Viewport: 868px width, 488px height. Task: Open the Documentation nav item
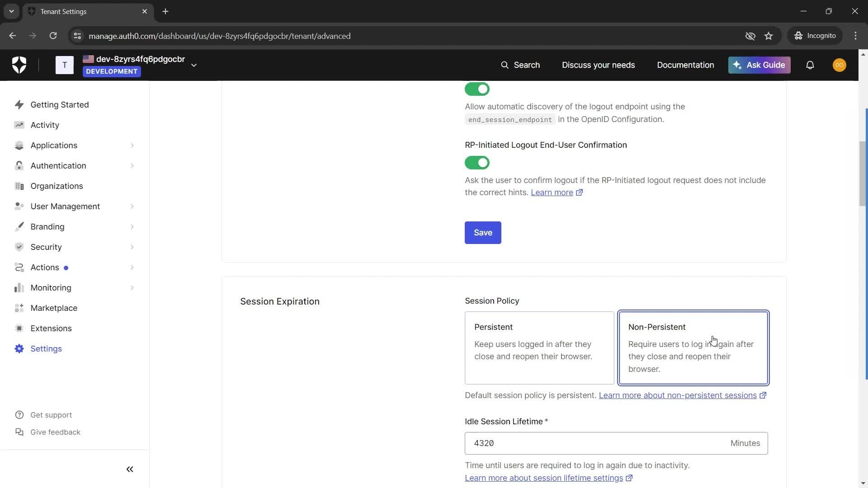click(685, 65)
